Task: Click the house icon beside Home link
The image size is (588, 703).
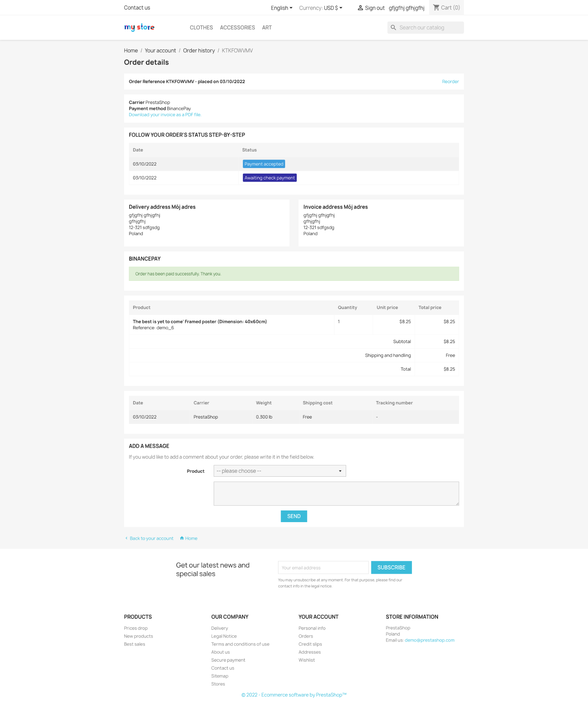Action: [182, 538]
